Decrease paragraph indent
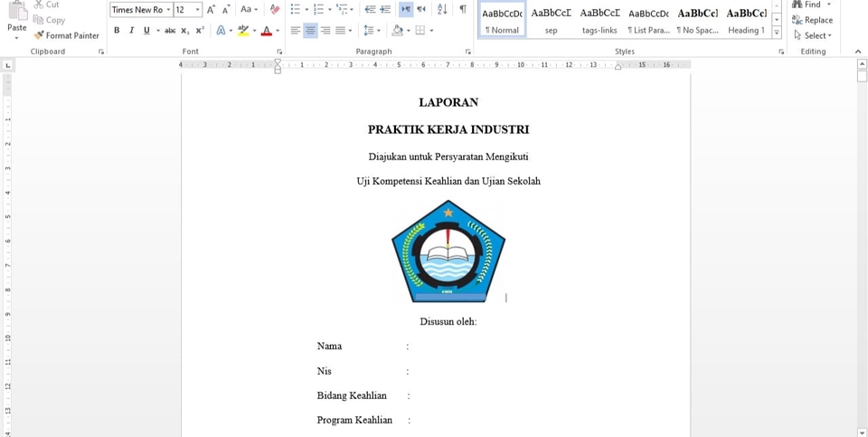This screenshot has height=437, width=868. click(x=370, y=9)
